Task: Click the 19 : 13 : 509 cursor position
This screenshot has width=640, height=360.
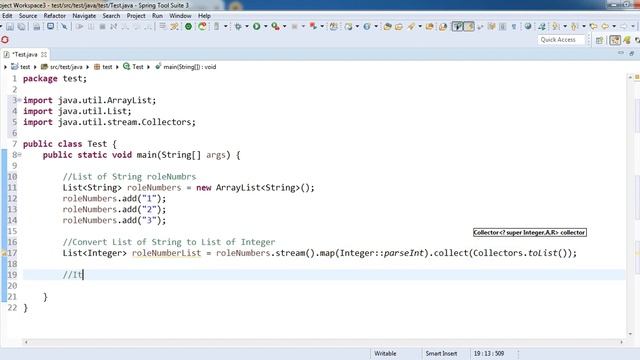Action: point(489,353)
